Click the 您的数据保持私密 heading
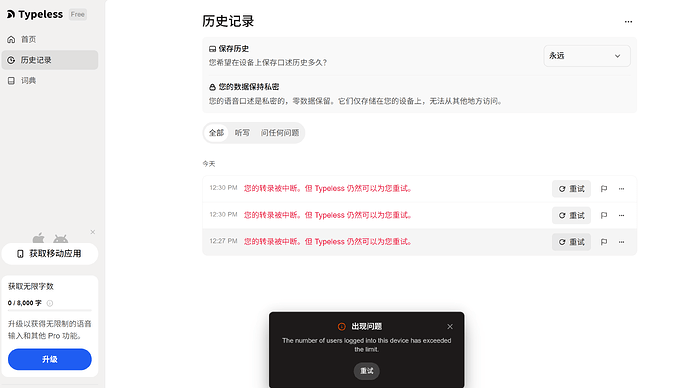 click(249, 87)
